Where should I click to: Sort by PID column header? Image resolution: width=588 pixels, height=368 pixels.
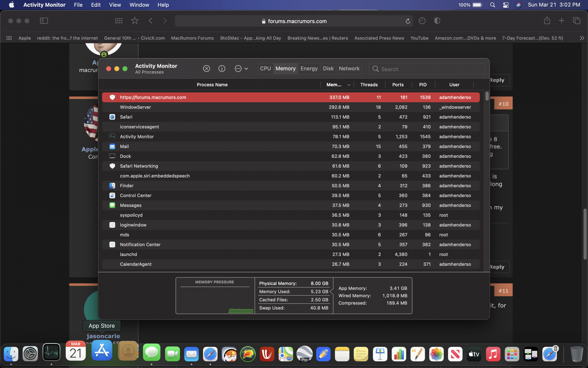423,85
